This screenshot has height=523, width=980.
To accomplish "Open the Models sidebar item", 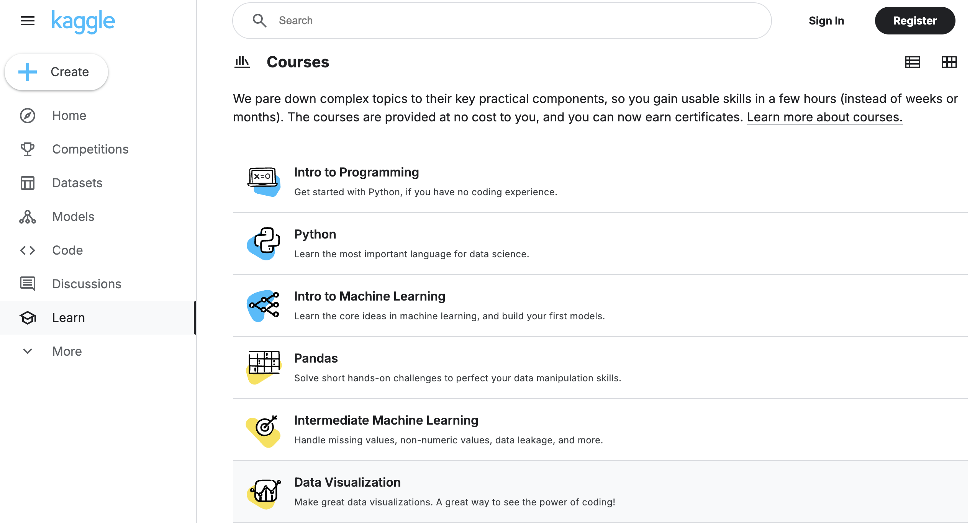I will pos(73,217).
